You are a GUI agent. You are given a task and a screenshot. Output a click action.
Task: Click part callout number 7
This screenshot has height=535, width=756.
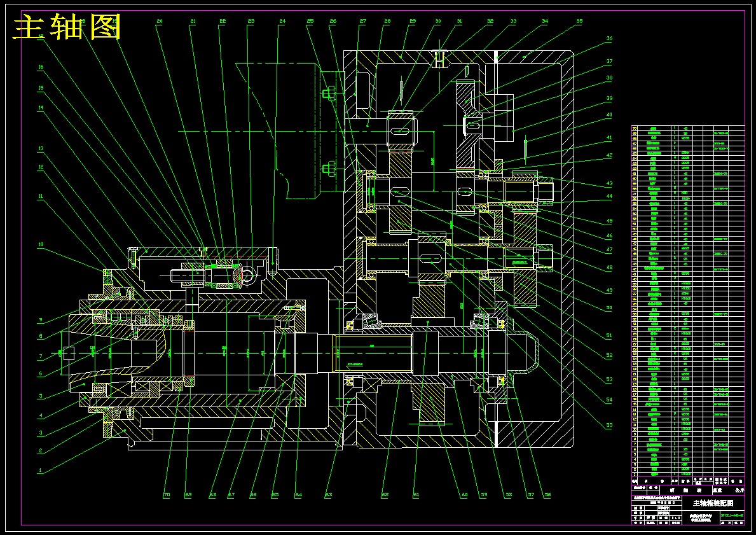click(x=41, y=356)
